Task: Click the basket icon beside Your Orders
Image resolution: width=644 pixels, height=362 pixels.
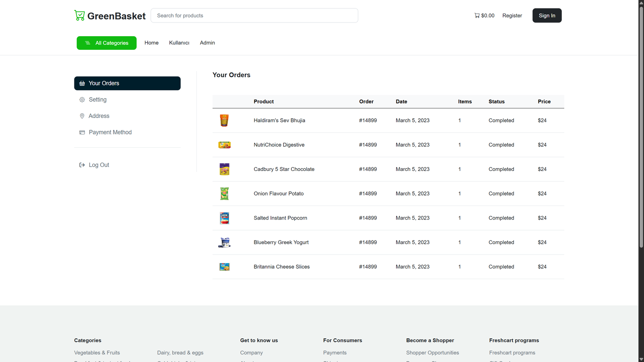Action: click(82, 83)
